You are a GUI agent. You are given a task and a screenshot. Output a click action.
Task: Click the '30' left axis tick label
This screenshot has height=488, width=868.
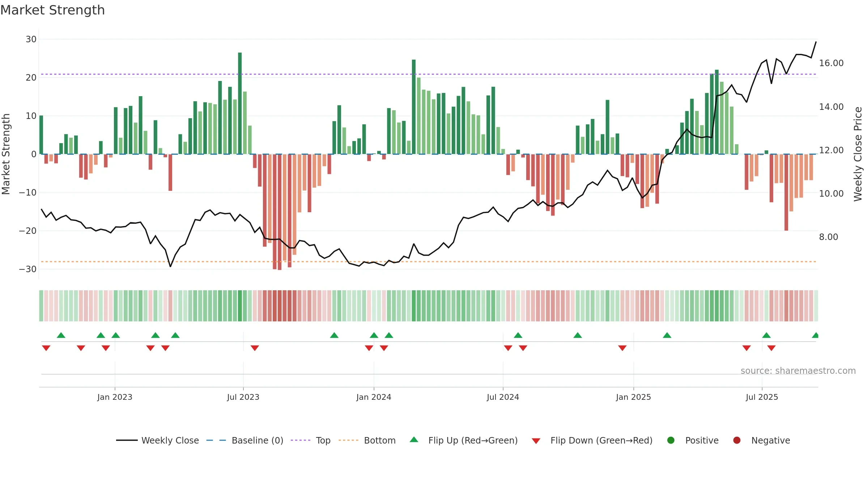coord(31,39)
